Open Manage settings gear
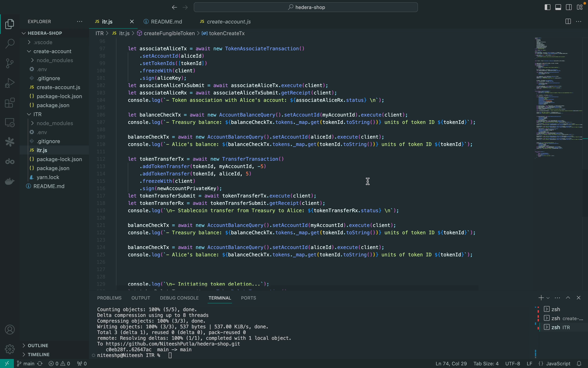Screen dimensions: 588x368 point(10,349)
